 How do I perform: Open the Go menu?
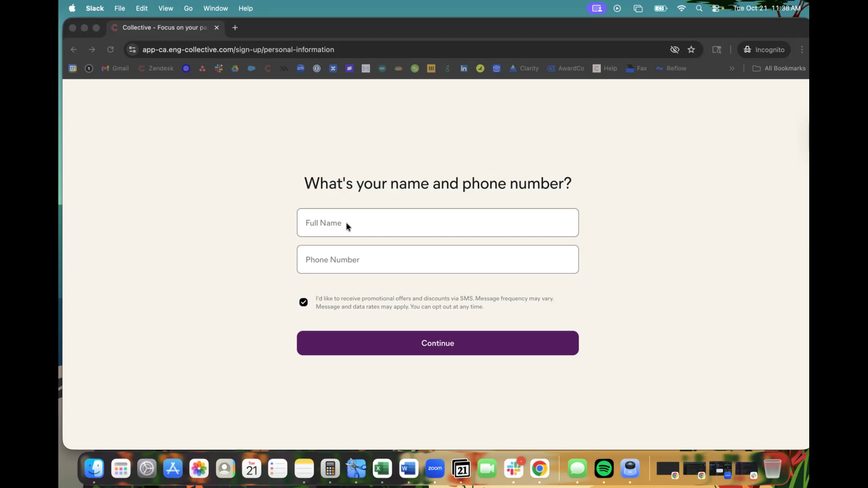[188, 8]
